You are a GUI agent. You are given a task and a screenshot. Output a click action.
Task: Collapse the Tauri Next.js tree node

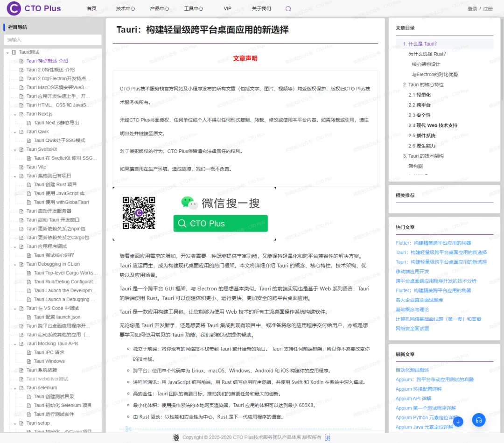click(x=15, y=114)
